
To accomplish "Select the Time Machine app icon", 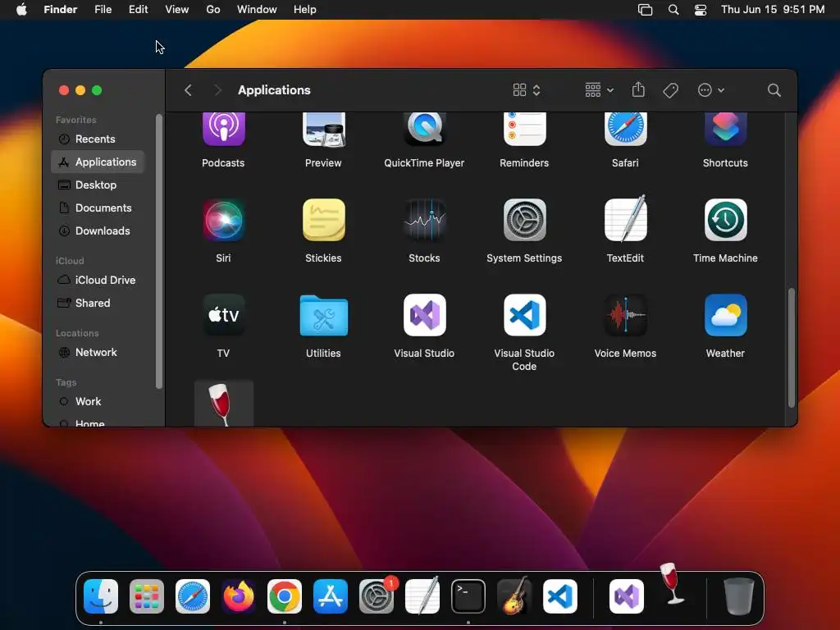I will [725, 220].
